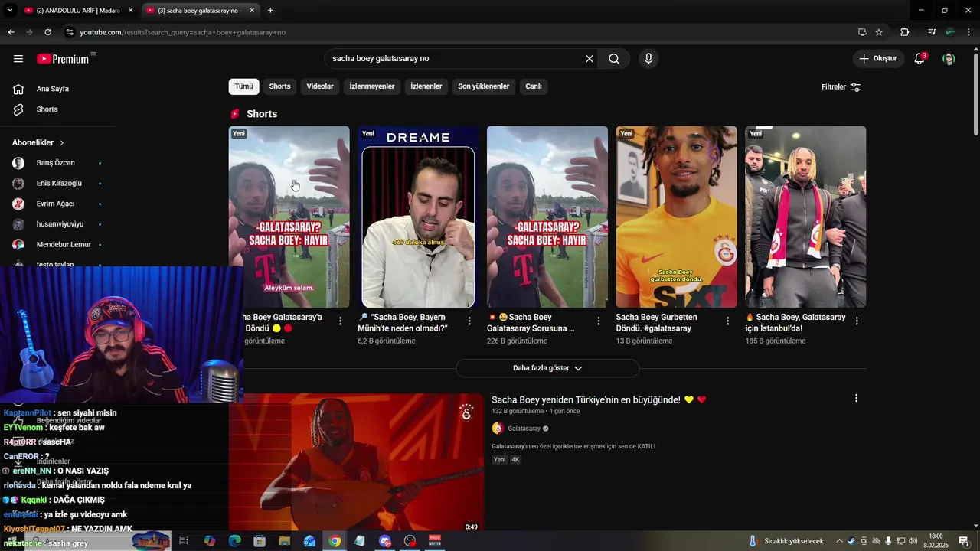Image resolution: width=980 pixels, height=551 pixels.
Task: Open Microsoft Edge from taskbar
Action: pyautogui.click(x=234, y=541)
